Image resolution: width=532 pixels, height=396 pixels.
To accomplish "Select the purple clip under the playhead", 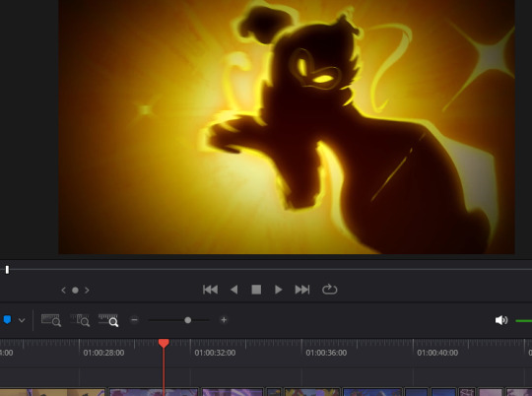I will (x=154, y=392).
